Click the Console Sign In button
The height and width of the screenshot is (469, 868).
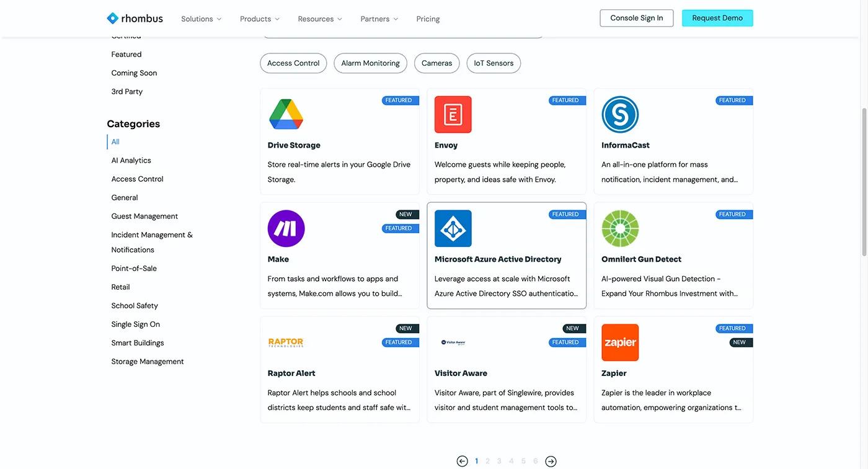pos(637,18)
